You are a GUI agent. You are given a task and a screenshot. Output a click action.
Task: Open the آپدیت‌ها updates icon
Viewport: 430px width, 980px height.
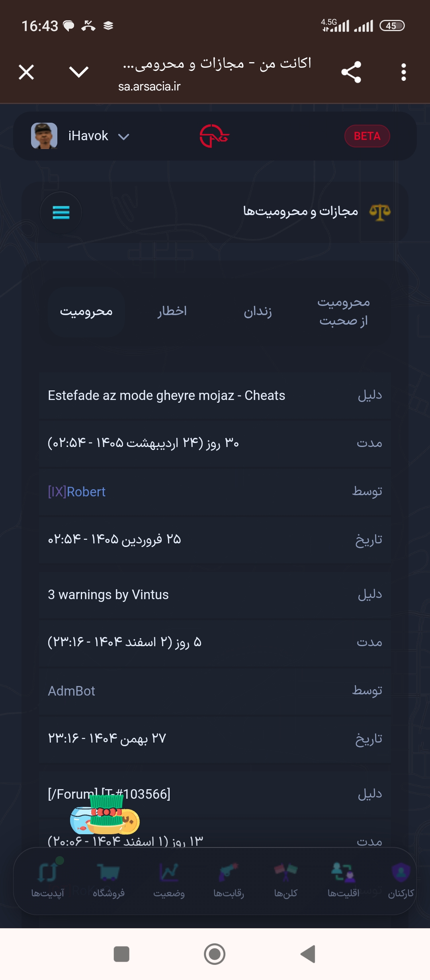[48, 872]
